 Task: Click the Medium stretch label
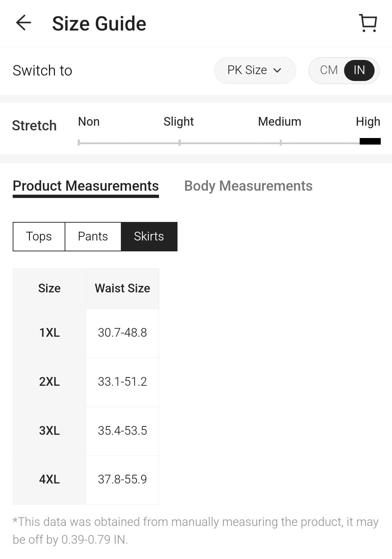click(x=279, y=122)
